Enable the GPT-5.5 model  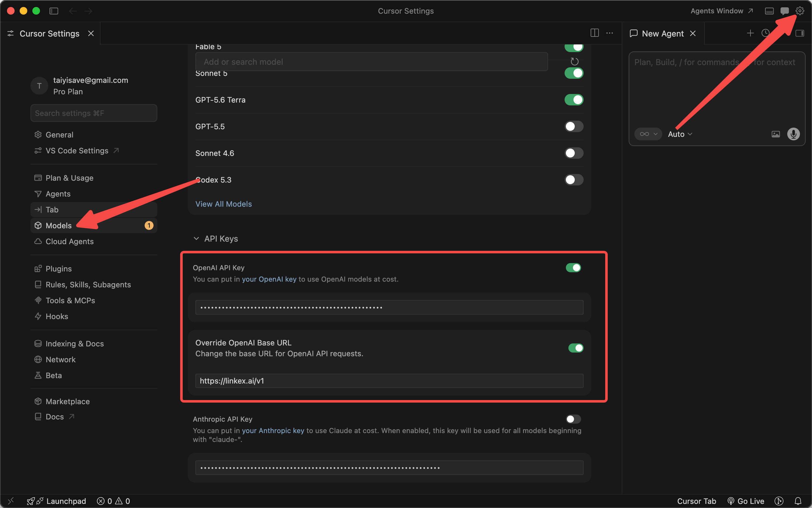(574, 126)
